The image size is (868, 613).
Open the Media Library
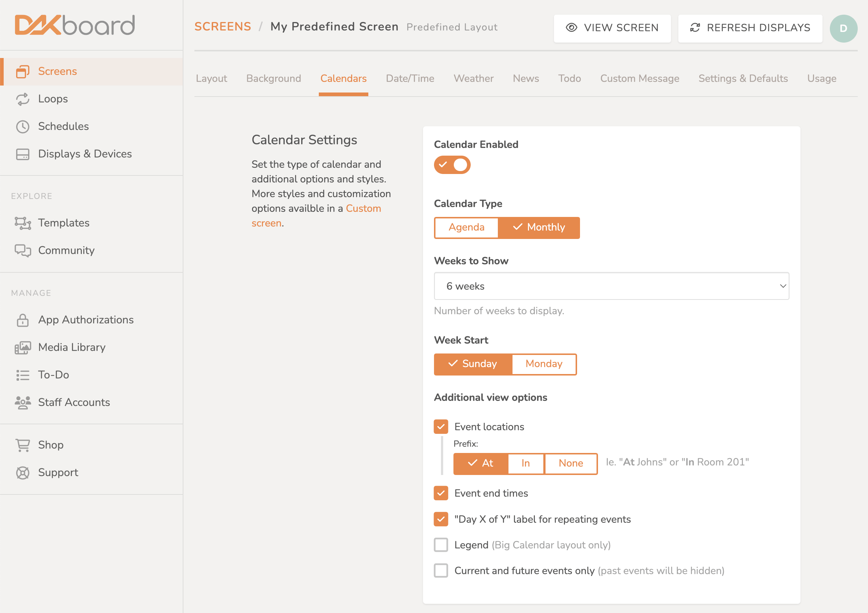click(x=72, y=347)
